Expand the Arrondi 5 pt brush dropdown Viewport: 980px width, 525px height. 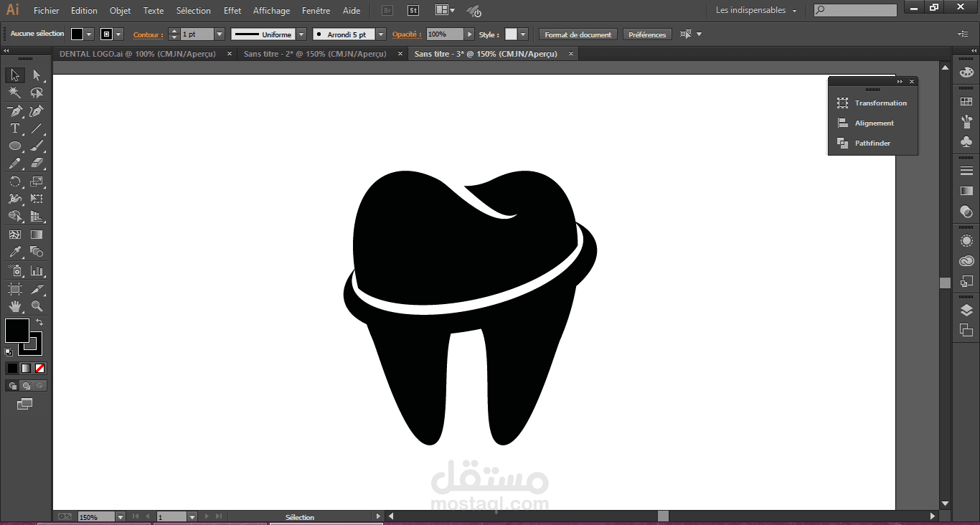tap(380, 34)
